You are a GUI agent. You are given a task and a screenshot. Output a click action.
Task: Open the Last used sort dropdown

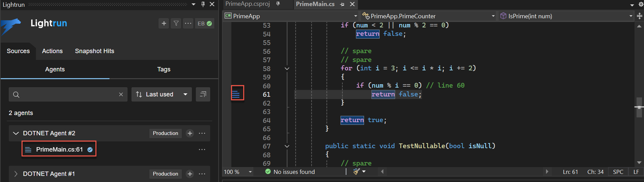point(161,94)
